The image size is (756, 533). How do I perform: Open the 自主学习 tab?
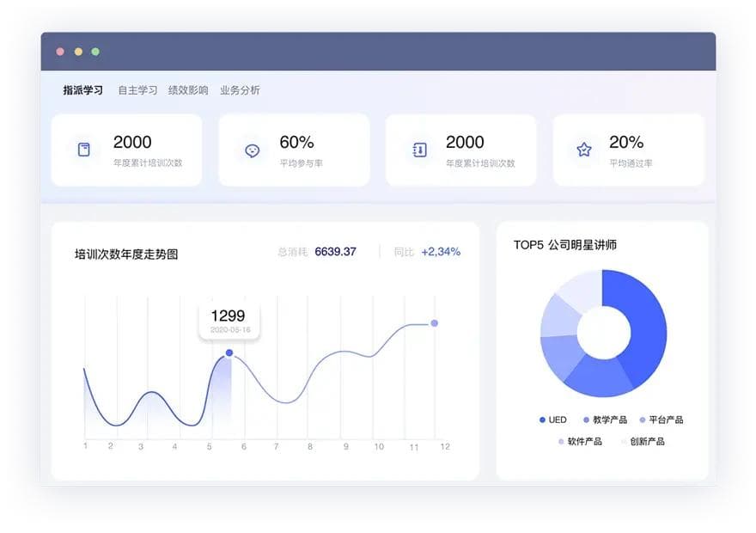pyautogui.click(x=138, y=90)
